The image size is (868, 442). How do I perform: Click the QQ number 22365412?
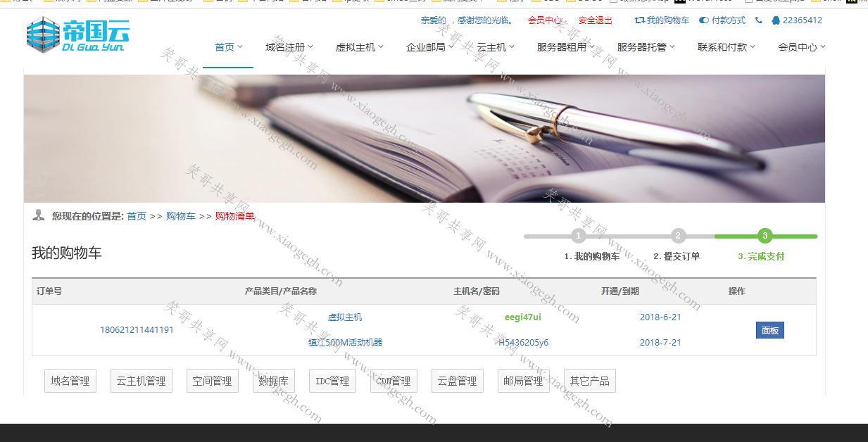tap(803, 20)
